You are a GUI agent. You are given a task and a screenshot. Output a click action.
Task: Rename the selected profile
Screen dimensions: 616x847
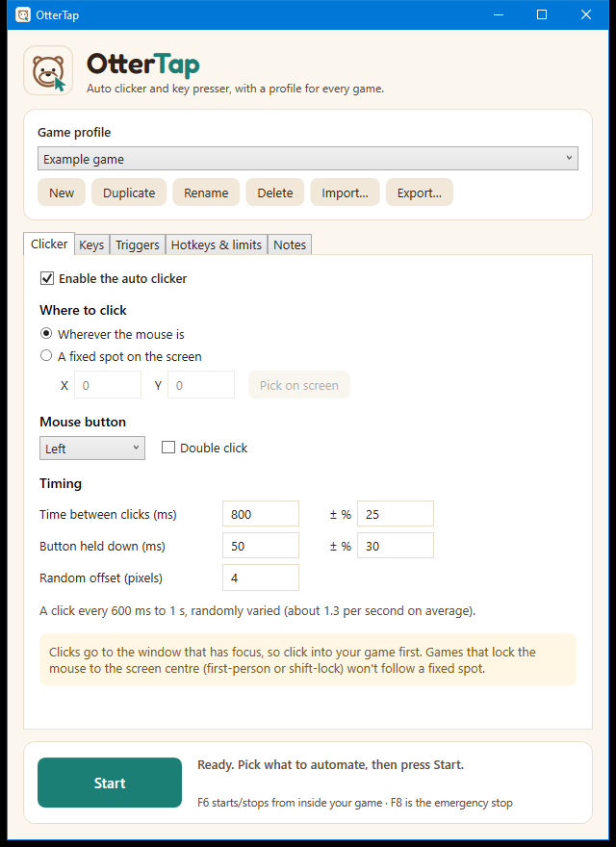tap(206, 192)
